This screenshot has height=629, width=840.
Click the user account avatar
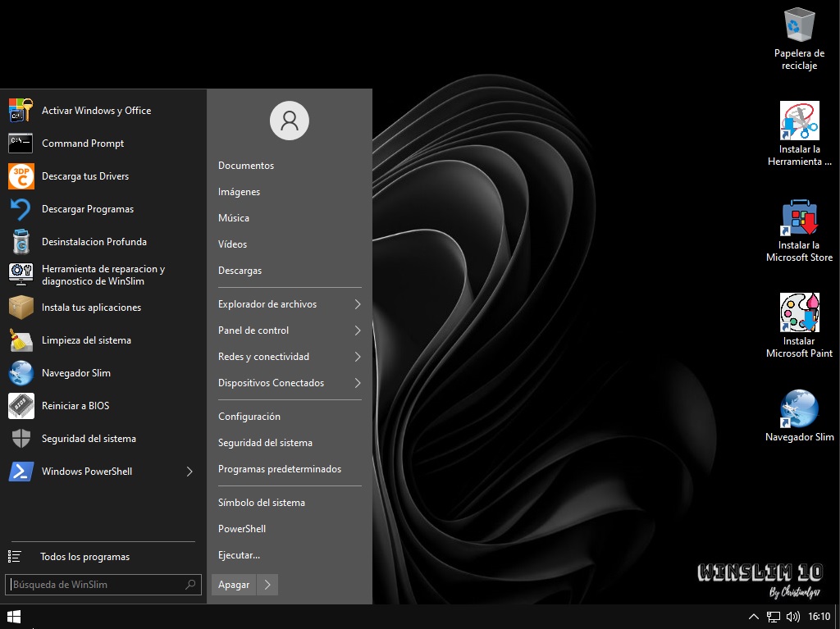coord(290,121)
